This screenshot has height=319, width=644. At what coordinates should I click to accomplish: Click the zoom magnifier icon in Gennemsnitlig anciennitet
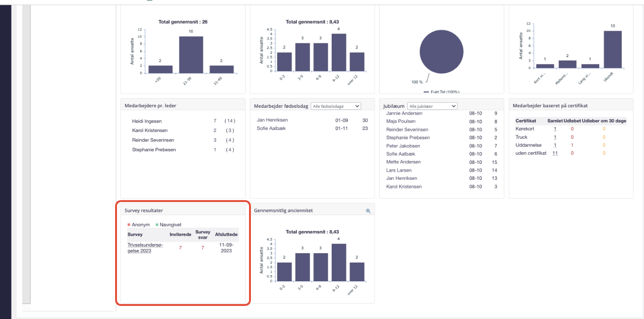coord(368,211)
